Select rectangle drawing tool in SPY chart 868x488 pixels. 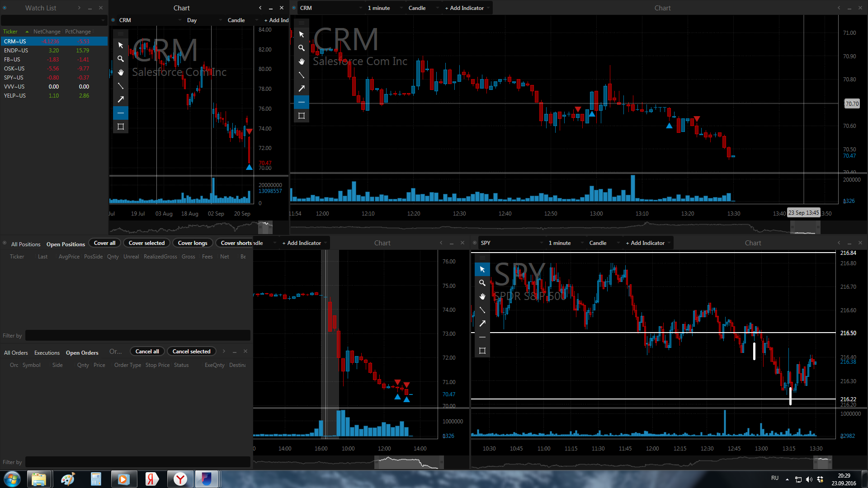pyautogui.click(x=482, y=351)
